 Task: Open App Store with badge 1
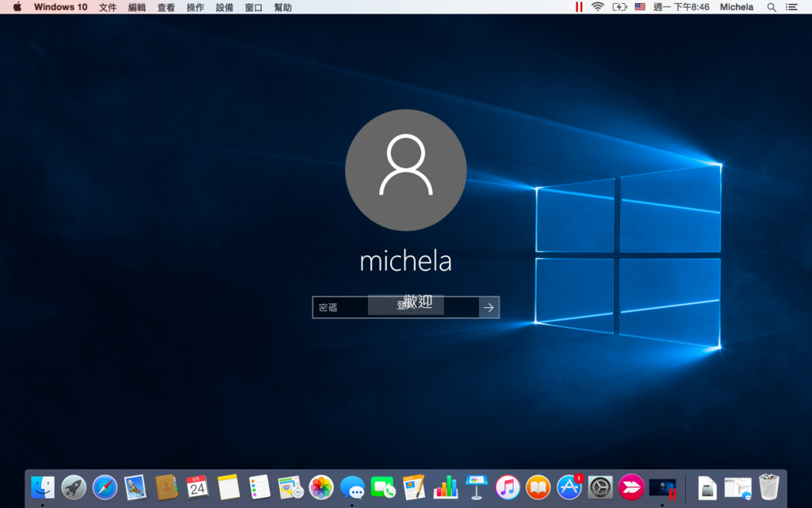[569, 487]
